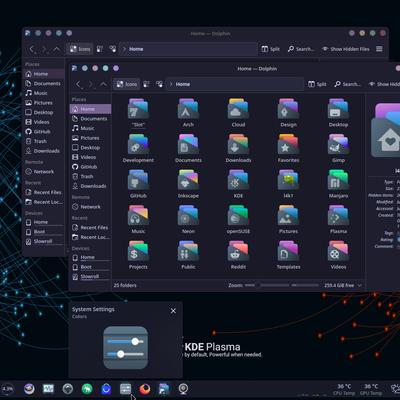400x400 pixels.
Task: Close the System Settings Colors popup
Action: [173, 311]
